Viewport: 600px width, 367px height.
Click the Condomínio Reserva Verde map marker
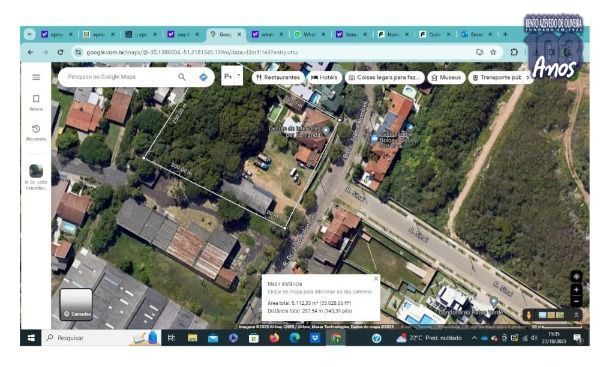tap(494, 302)
